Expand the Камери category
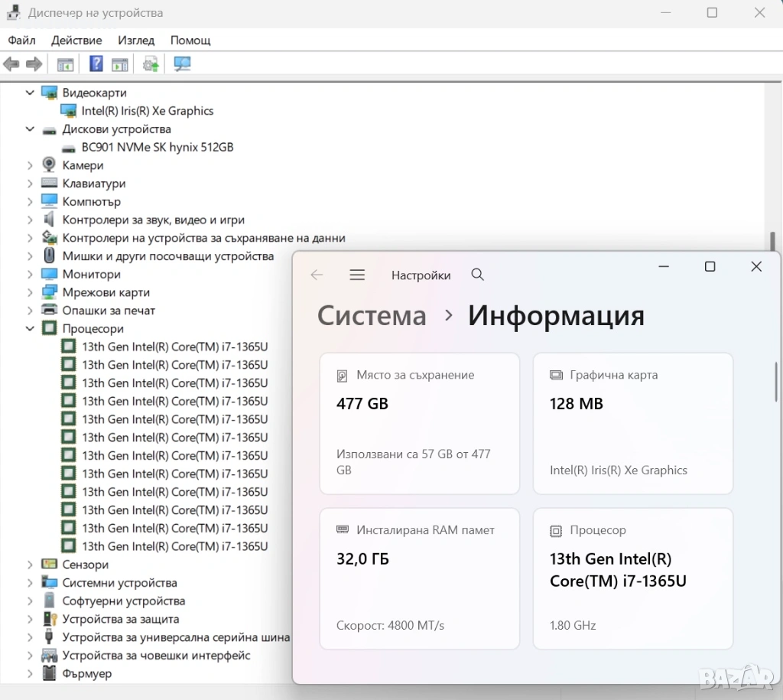 pos(31,165)
